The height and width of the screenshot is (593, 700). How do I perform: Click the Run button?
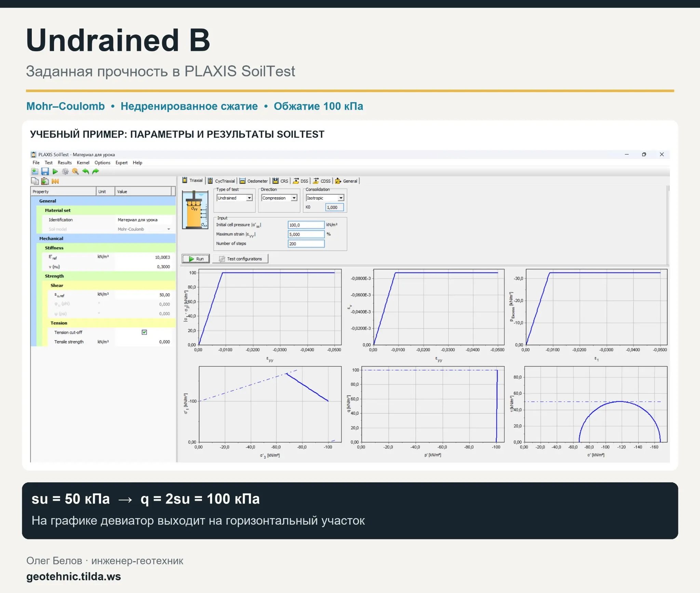196,259
